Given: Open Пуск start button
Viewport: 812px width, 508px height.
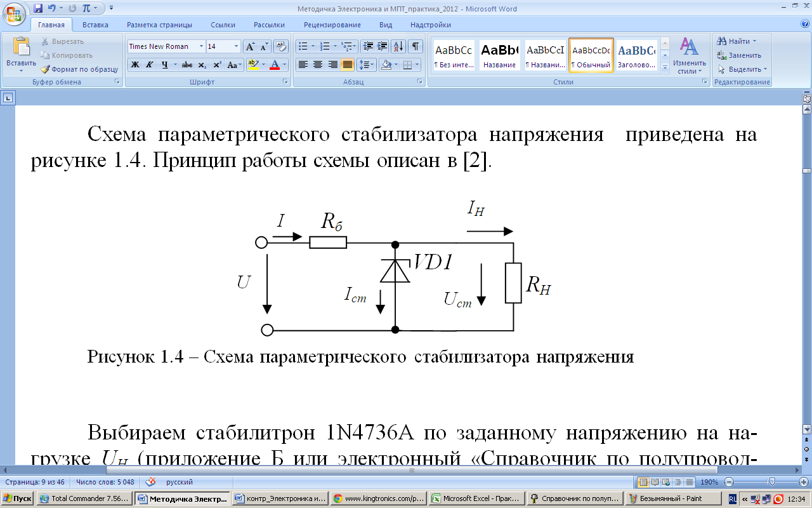Looking at the screenshot, I should tap(18, 498).
